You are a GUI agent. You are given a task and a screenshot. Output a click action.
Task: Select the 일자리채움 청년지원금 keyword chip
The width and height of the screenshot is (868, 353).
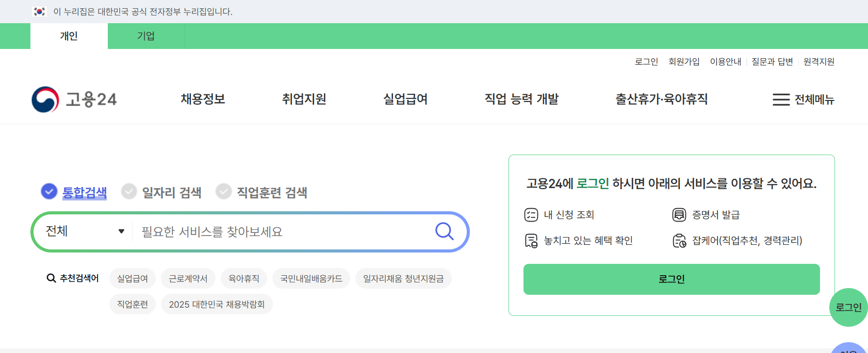[403, 278]
